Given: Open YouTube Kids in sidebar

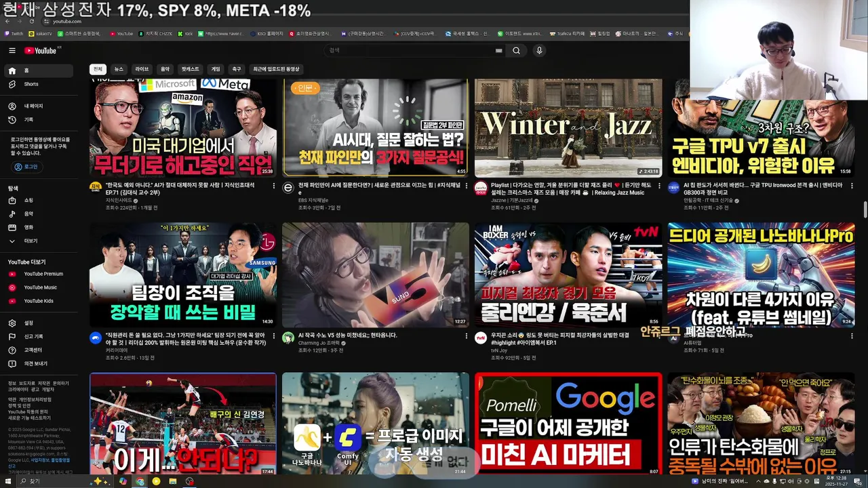Looking at the screenshot, I should [x=39, y=301].
